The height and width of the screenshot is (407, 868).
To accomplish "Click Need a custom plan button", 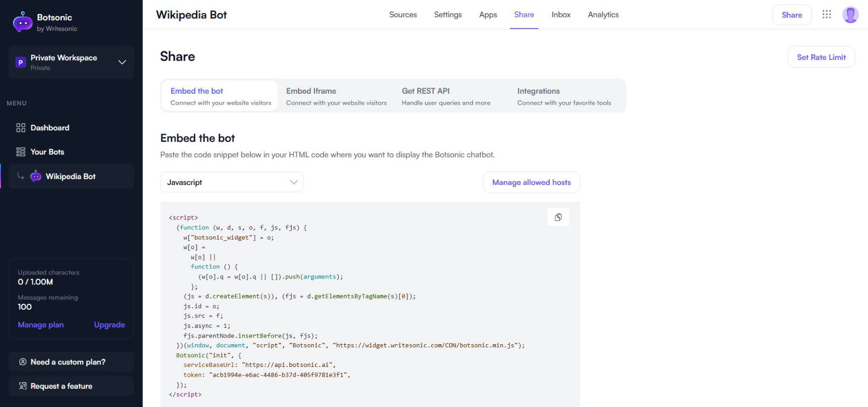I will click(71, 362).
